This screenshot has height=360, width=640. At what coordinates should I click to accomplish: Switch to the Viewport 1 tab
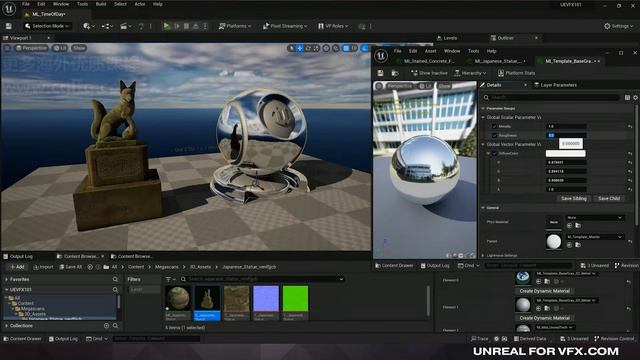[20, 38]
